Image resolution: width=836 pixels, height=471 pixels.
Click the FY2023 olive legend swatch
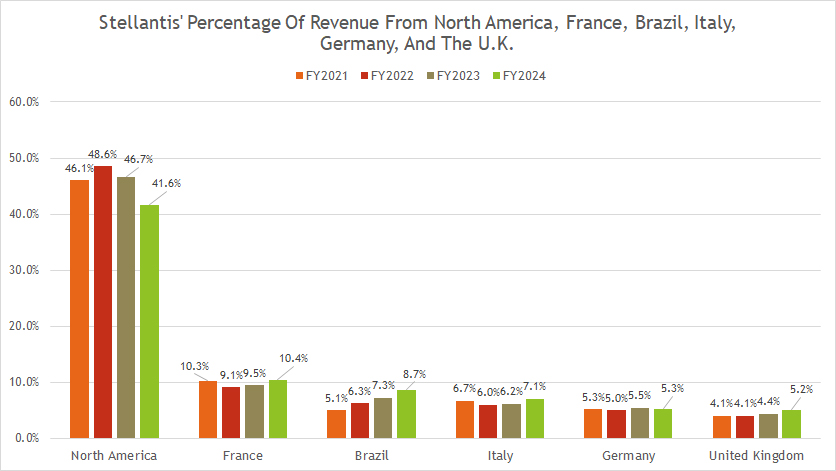point(431,76)
